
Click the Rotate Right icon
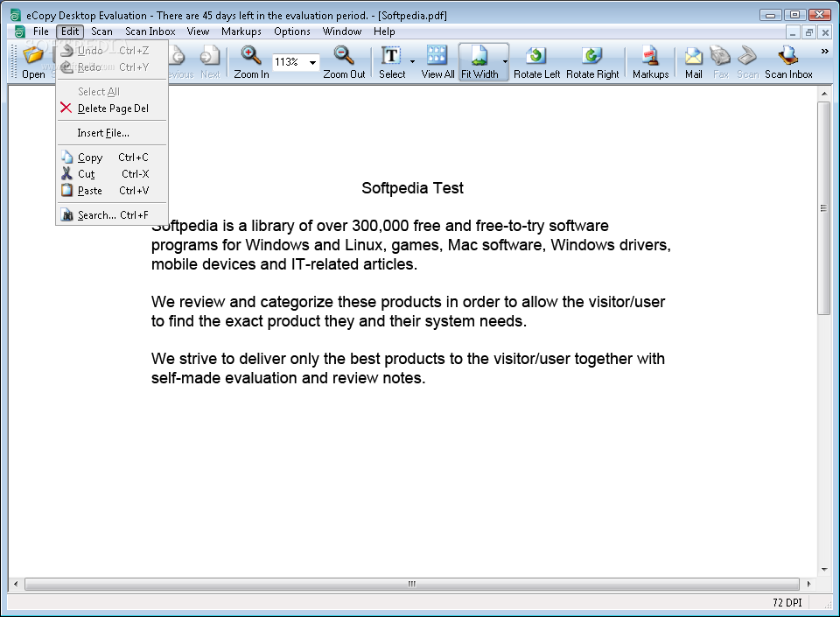(x=592, y=56)
